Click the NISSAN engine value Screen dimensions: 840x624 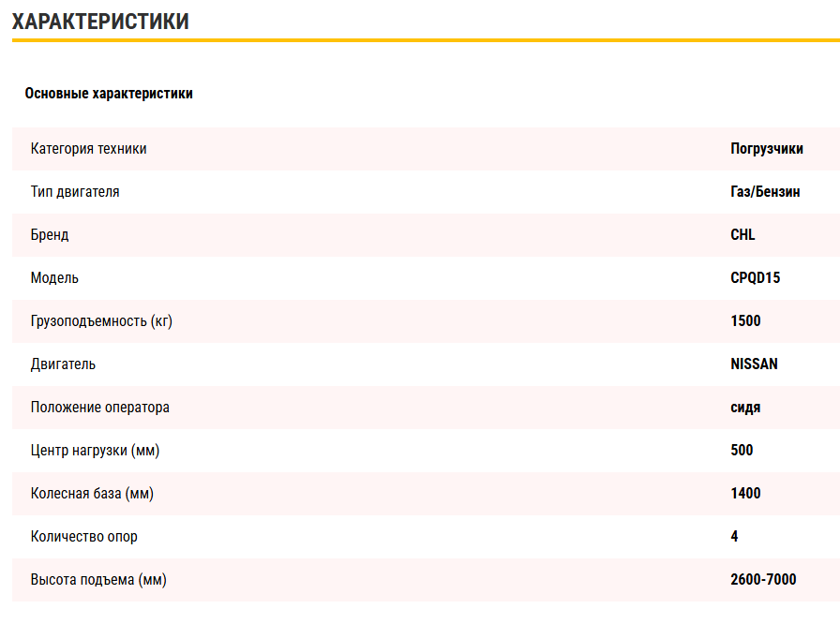(754, 364)
